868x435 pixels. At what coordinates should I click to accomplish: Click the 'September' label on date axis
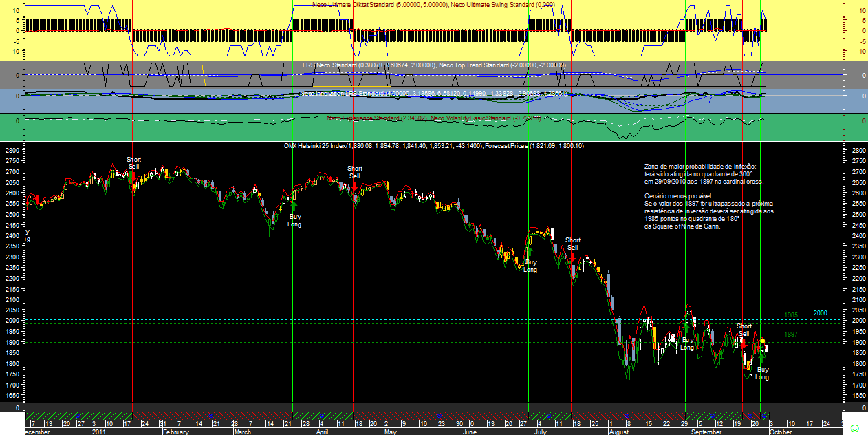pos(706,432)
